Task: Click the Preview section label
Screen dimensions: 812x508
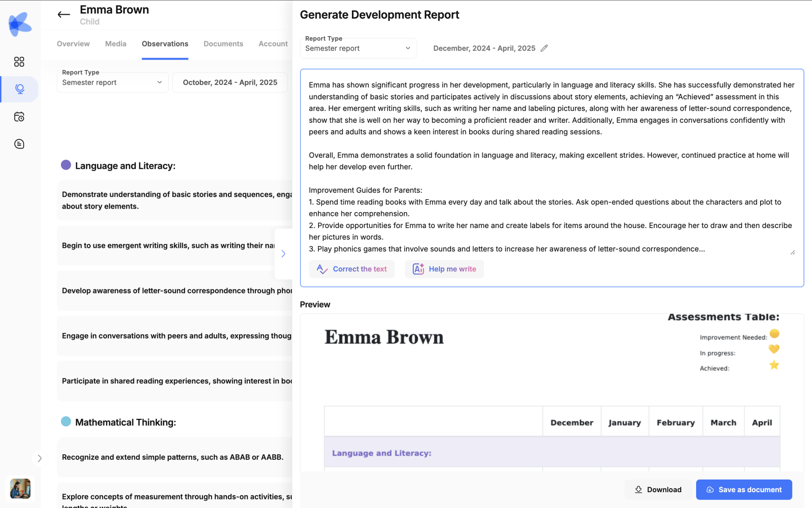Action: (x=315, y=304)
